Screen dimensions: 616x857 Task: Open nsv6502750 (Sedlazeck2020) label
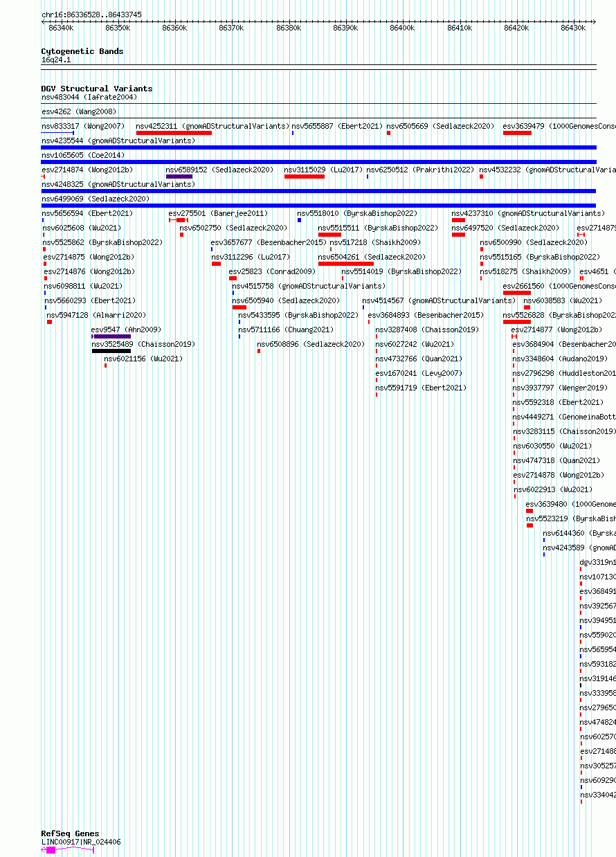[233, 228]
